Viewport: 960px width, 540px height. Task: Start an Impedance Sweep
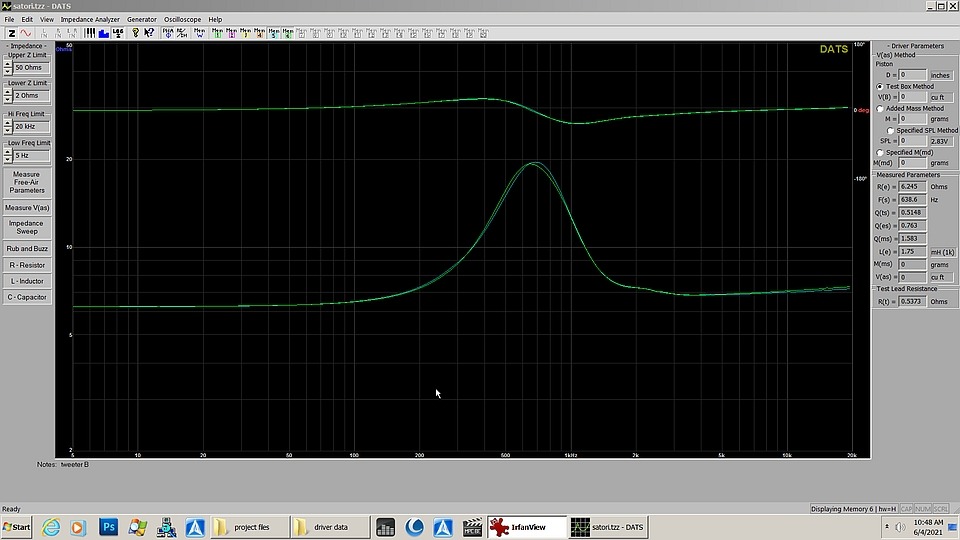click(27, 228)
